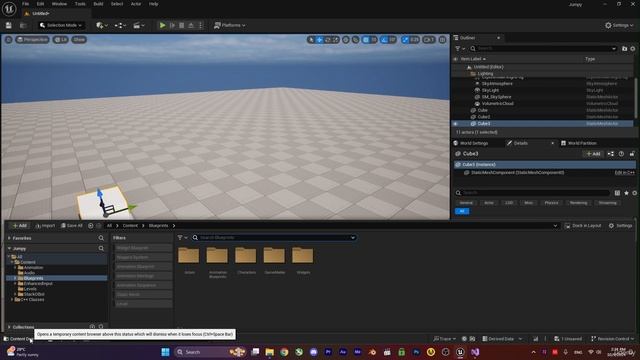The height and width of the screenshot is (360, 640).
Task: Activate the select objects cursor tool
Action: pos(311,40)
